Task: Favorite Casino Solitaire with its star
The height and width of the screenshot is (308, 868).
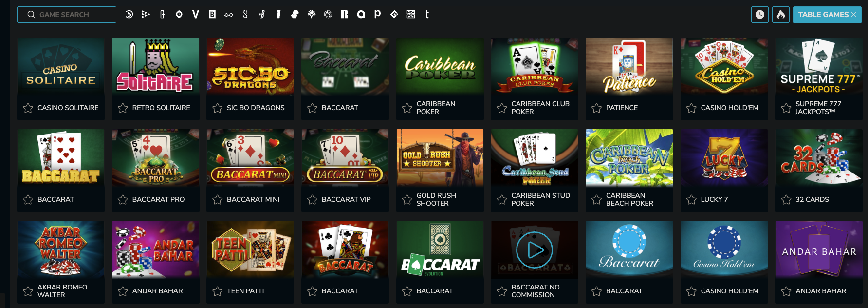Action: 28,108
